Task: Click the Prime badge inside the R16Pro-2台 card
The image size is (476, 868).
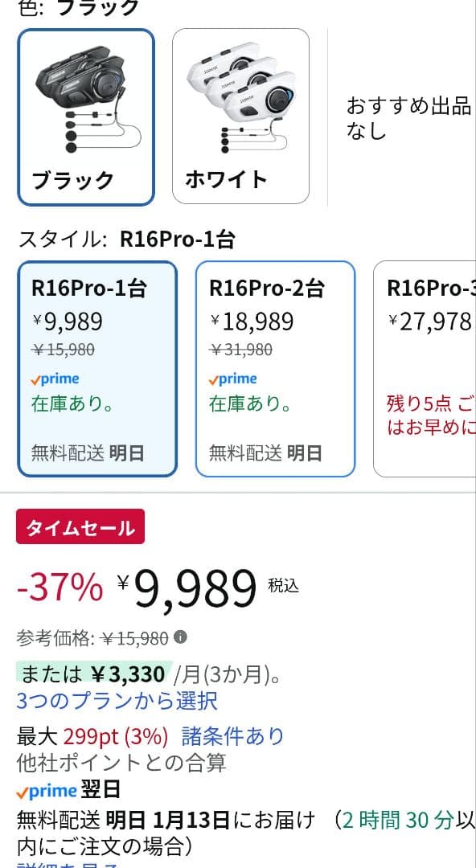Action: pyautogui.click(x=234, y=378)
